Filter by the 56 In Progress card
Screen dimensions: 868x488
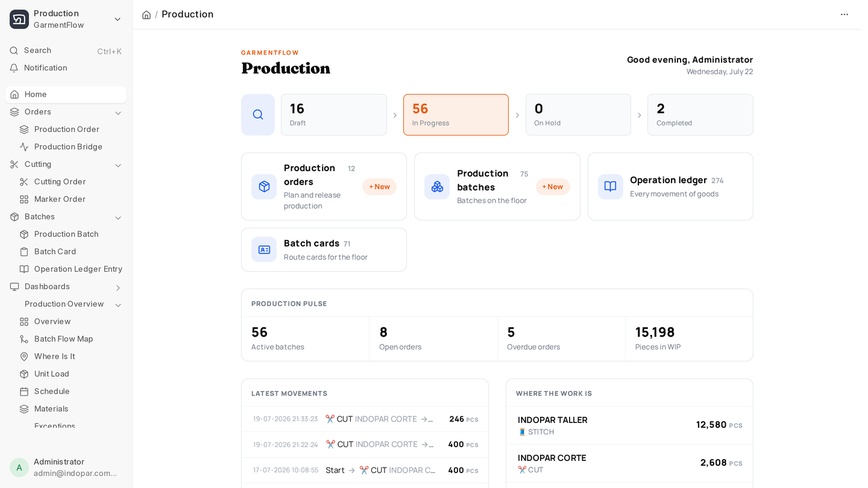coord(456,114)
